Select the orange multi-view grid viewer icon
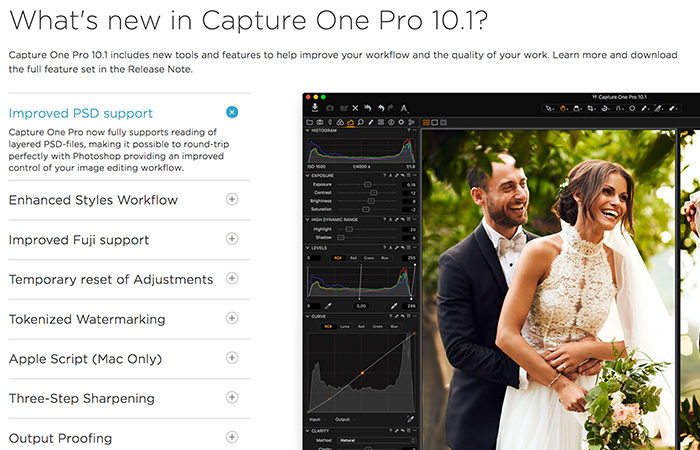700x450 pixels. pos(426,122)
